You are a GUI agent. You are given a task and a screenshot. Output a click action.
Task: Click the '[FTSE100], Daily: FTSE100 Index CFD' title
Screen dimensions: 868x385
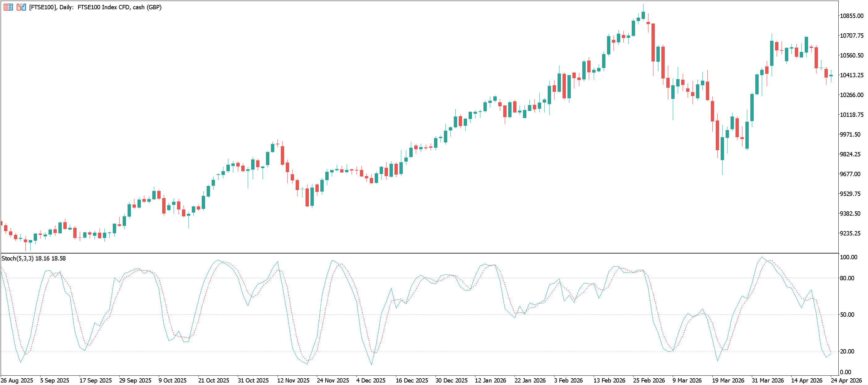click(95, 7)
